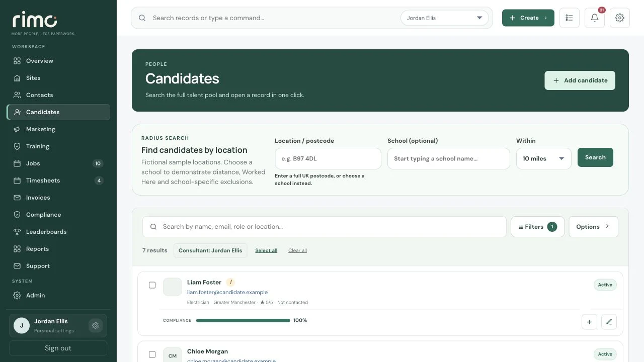Image resolution: width=644 pixels, height=362 pixels.
Task: Click the edit pencil on Liam Foster card
Action: (x=609, y=322)
